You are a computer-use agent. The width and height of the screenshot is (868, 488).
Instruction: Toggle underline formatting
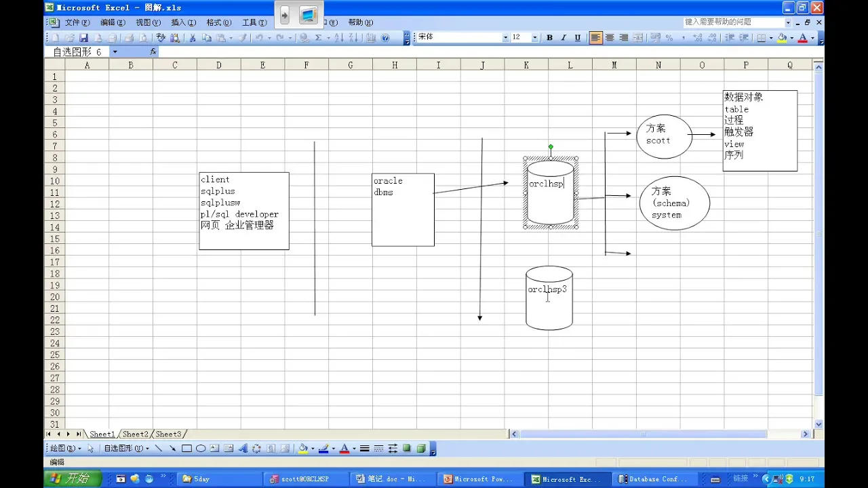point(578,38)
